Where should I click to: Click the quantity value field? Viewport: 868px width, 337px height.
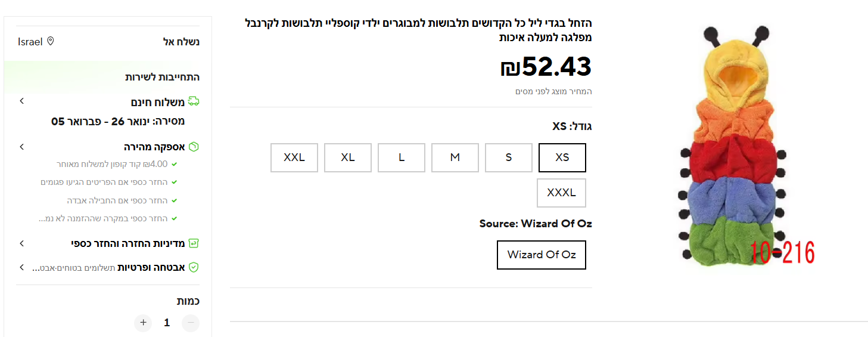(x=167, y=323)
